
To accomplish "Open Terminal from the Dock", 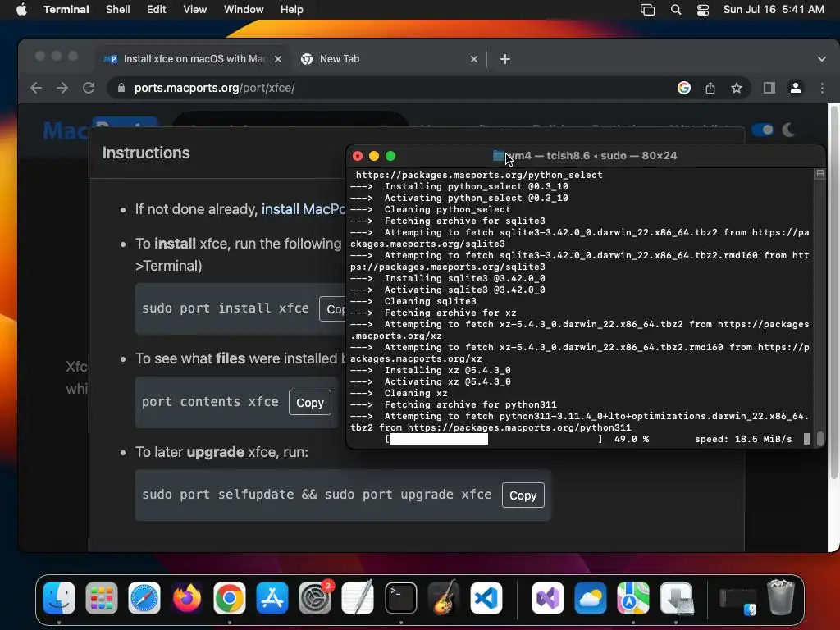I will click(x=400, y=598).
